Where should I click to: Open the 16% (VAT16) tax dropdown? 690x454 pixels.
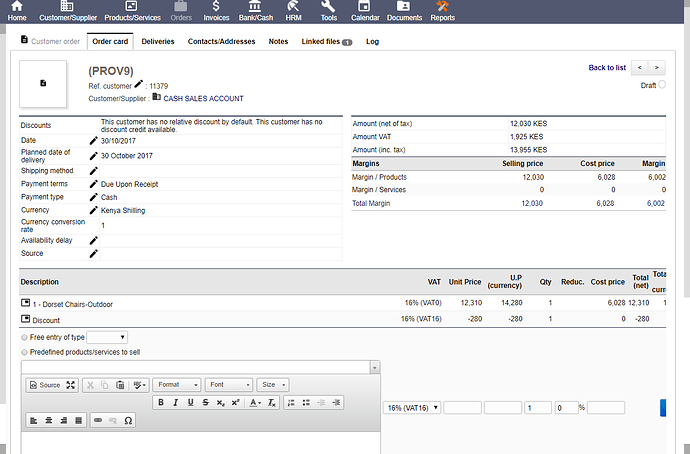coord(412,408)
